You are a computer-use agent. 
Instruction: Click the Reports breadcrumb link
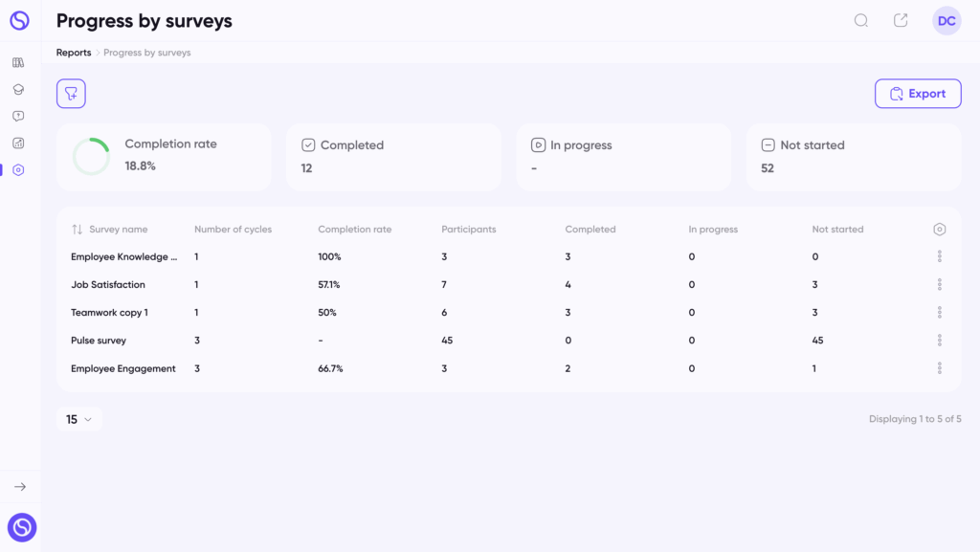coord(74,53)
